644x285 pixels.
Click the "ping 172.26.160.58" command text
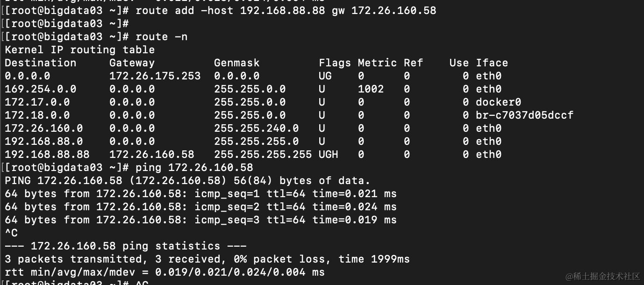click(194, 167)
